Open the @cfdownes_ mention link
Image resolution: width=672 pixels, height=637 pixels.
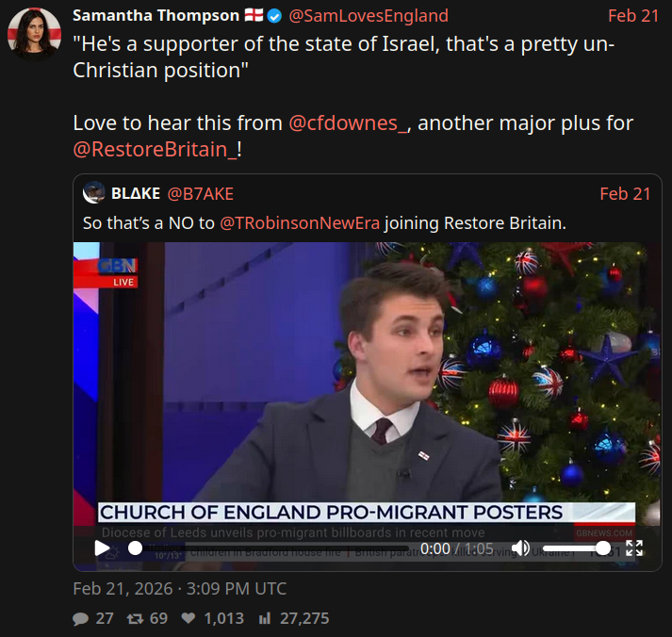point(348,123)
